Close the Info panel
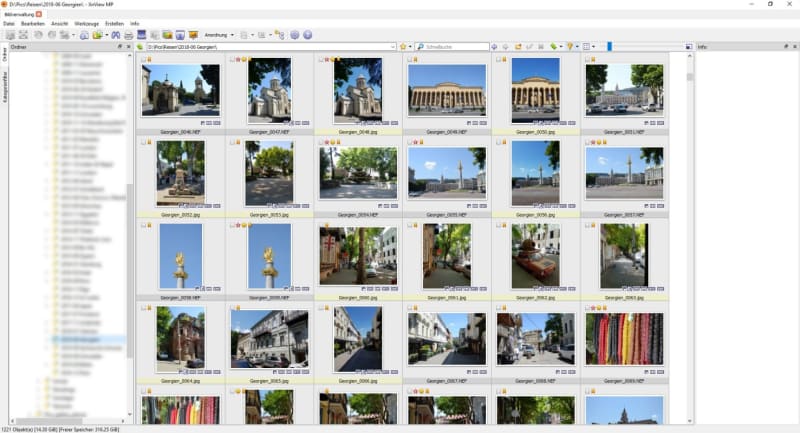This screenshot has height=433, width=800. (795, 46)
